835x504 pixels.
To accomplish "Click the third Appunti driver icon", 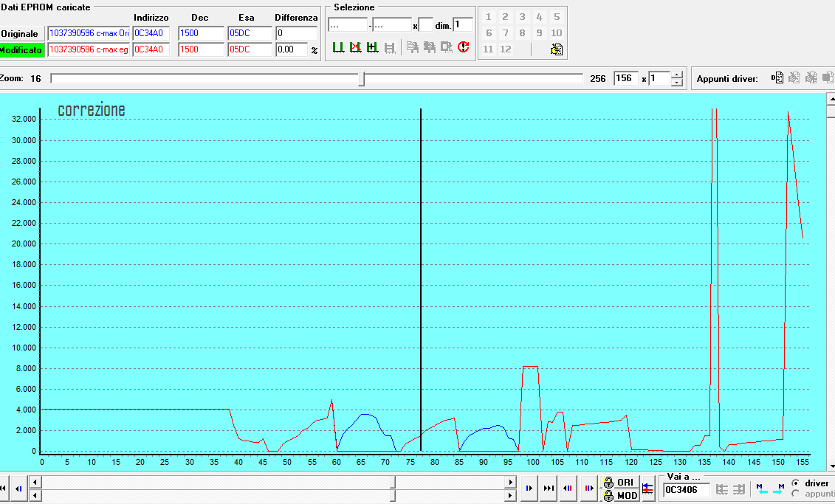I will [811, 77].
